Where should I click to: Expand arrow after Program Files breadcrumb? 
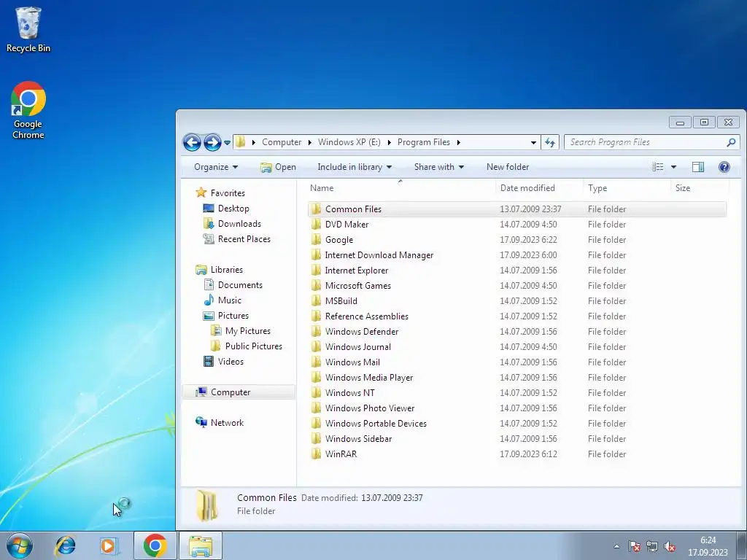tap(459, 142)
